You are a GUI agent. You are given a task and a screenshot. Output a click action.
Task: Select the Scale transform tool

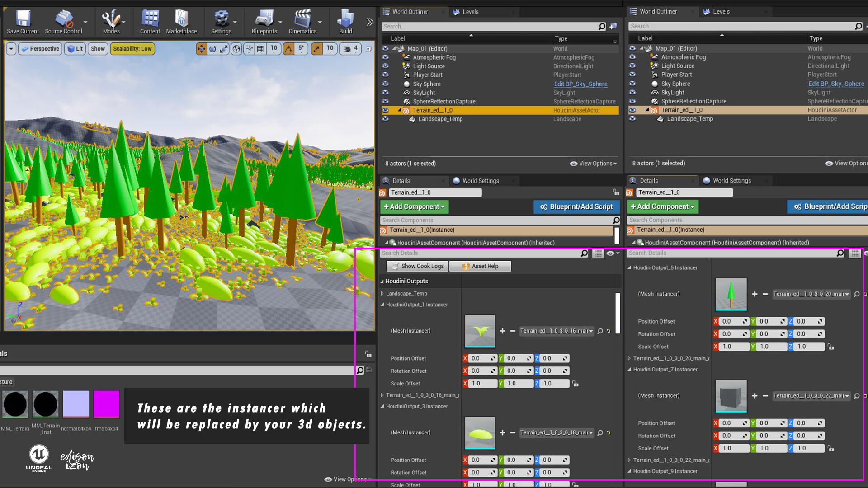(224, 49)
